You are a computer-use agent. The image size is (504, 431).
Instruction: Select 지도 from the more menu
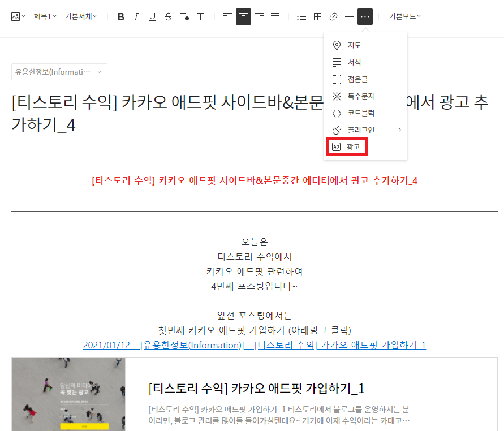(365, 45)
